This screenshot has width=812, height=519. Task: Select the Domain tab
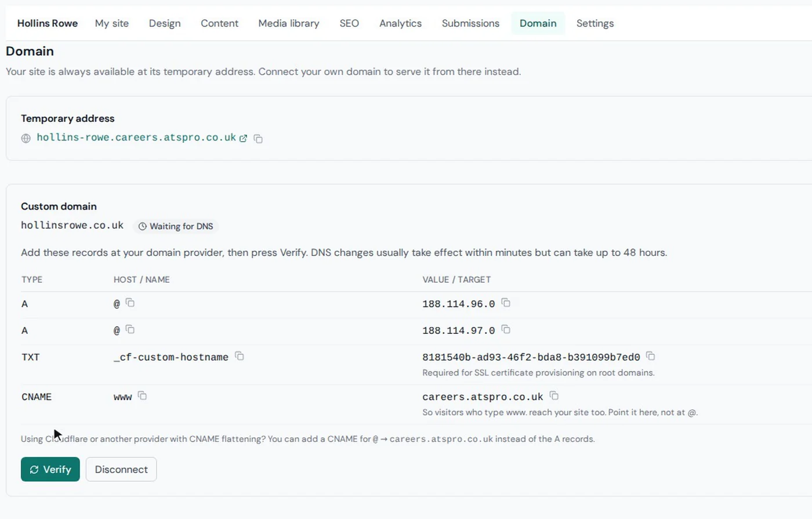point(538,23)
